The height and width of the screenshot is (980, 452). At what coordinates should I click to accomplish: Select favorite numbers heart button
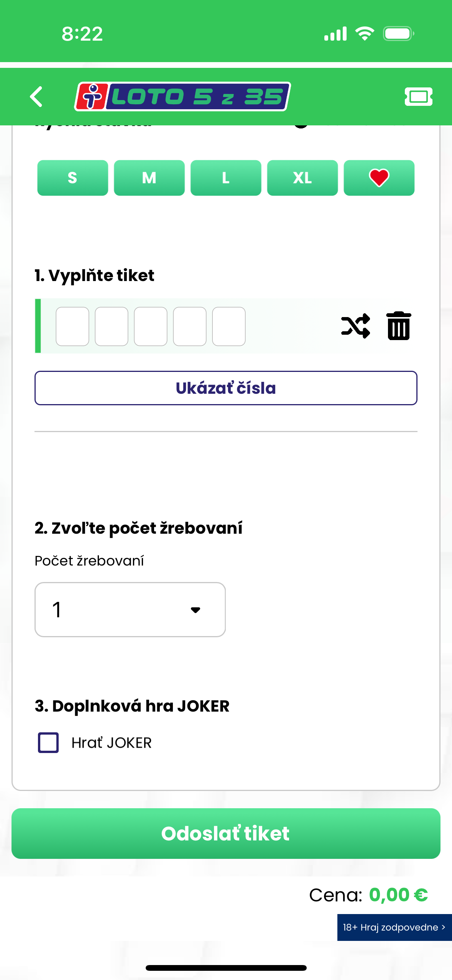click(x=379, y=178)
